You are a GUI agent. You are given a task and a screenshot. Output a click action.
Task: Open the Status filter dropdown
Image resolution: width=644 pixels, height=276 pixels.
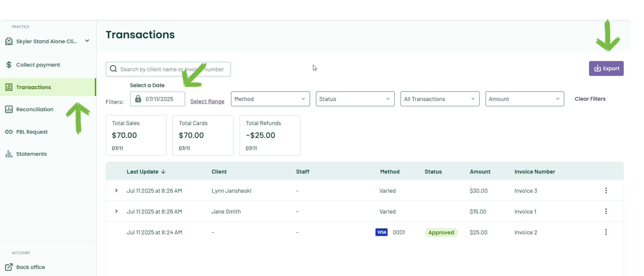coord(355,99)
